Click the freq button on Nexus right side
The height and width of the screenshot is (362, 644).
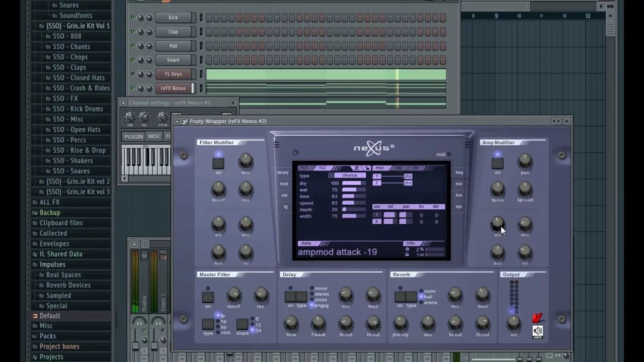click(x=459, y=173)
